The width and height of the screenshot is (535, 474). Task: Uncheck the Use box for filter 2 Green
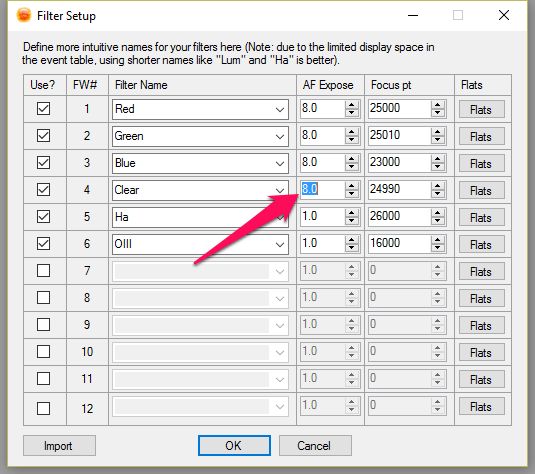pyautogui.click(x=43, y=136)
